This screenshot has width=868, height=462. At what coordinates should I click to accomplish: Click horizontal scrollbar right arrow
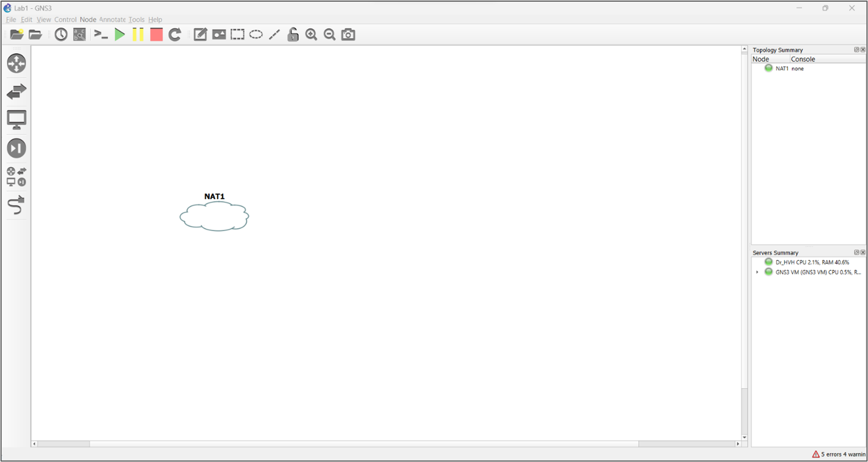737,444
